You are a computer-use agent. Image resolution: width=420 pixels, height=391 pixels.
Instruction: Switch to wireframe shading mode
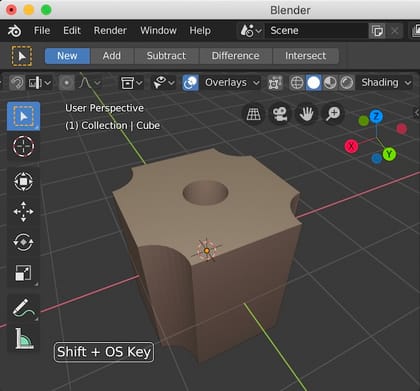[x=297, y=83]
